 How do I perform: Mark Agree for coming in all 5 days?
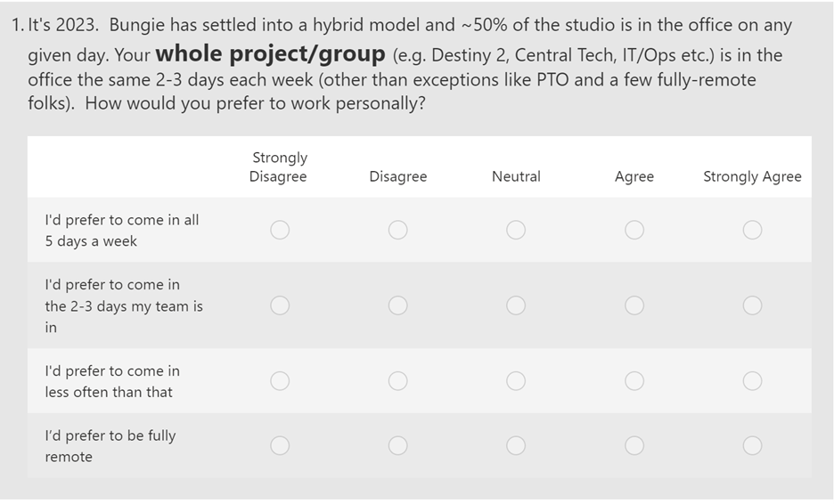(634, 231)
